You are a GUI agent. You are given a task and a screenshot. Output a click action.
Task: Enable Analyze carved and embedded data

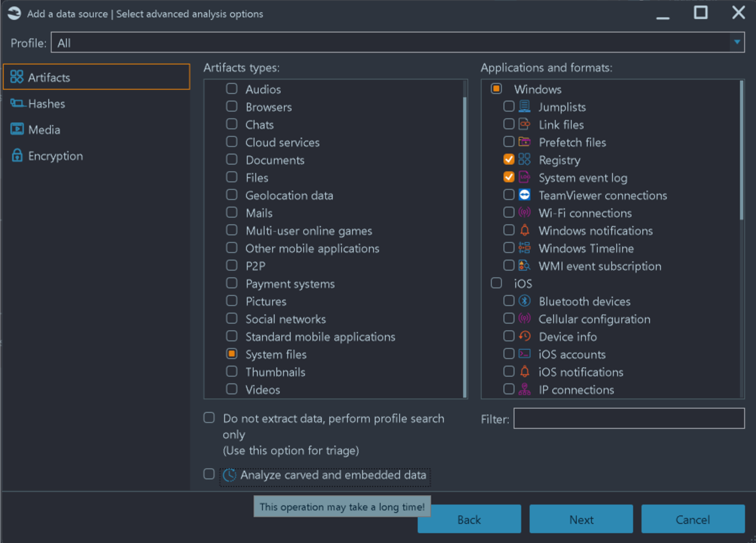(209, 474)
